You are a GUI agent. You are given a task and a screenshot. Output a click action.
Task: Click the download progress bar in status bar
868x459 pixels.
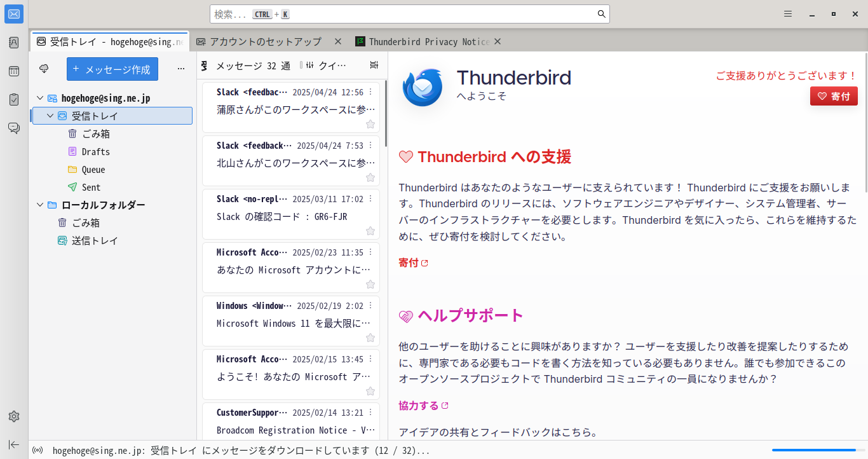click(x=817, y=450)
